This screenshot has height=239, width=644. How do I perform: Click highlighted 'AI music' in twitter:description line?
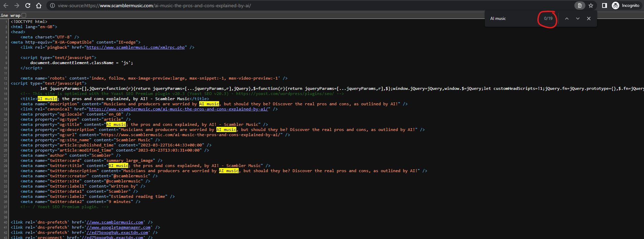coord(229,171)
